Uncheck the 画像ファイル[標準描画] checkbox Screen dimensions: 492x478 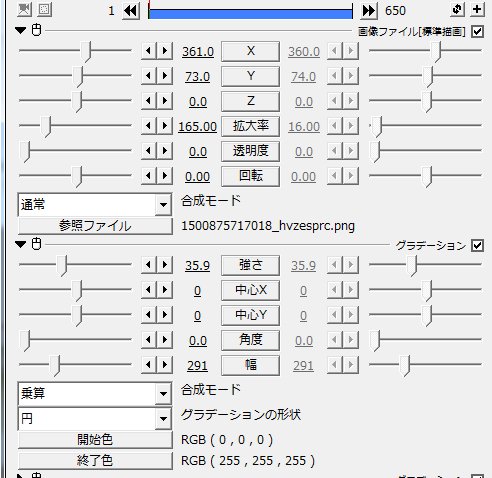(477, 32)
